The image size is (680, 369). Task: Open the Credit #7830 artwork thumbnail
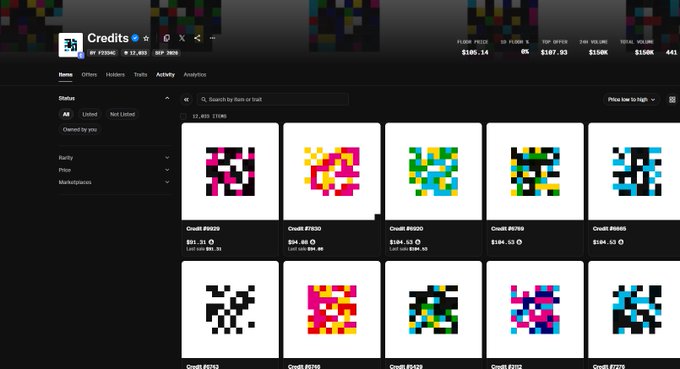click(332, 171)
